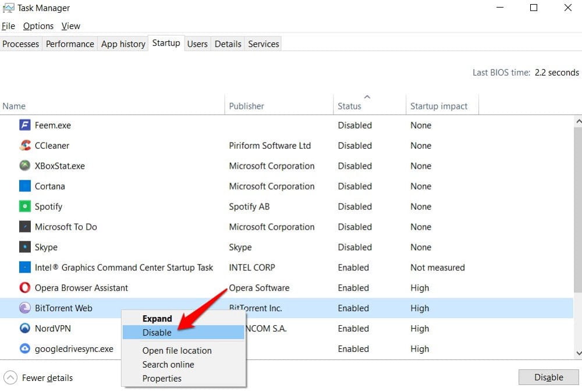The image size is (582, 392).
Task: Switch to the Services tab
Action: (263, 44)
